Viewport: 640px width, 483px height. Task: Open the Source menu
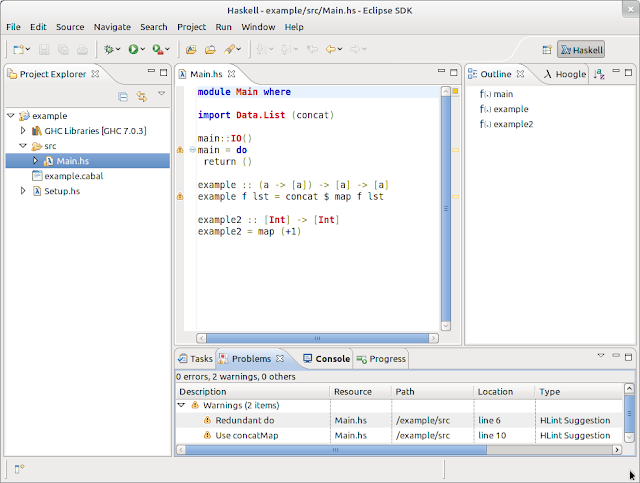point(70,27)
